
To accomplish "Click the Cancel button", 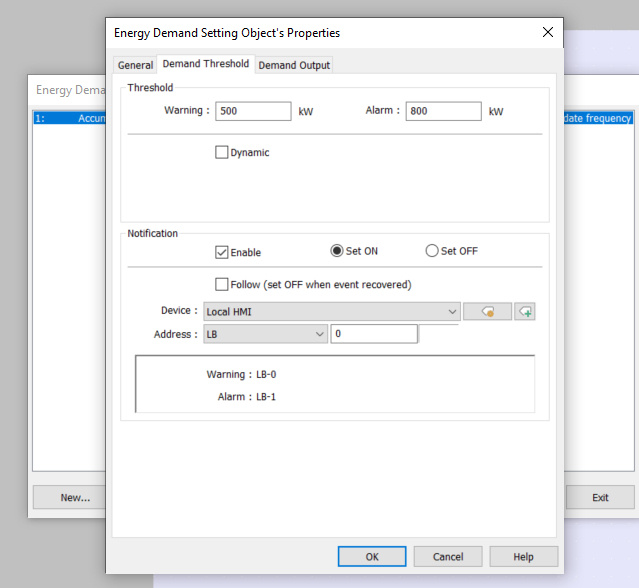I will tap(447, 557).
